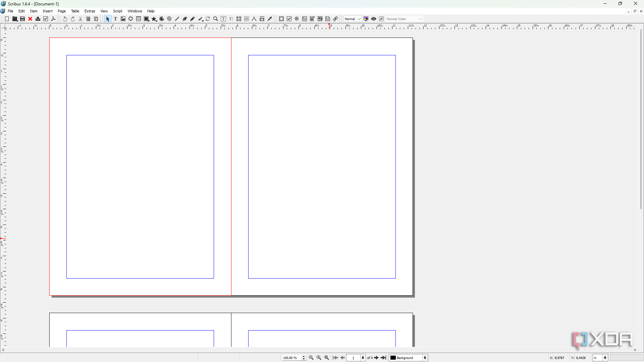
Task: Go to the next page arrow
Action: 376,358
